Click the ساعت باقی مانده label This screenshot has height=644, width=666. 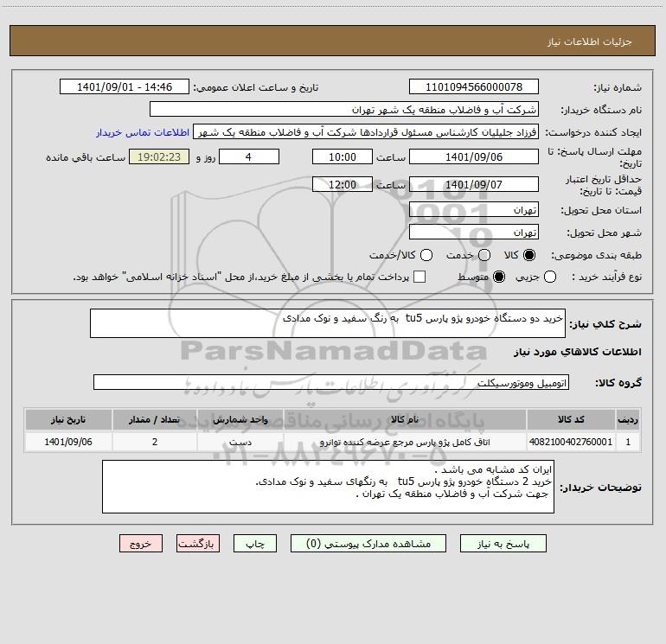point(86,157)
